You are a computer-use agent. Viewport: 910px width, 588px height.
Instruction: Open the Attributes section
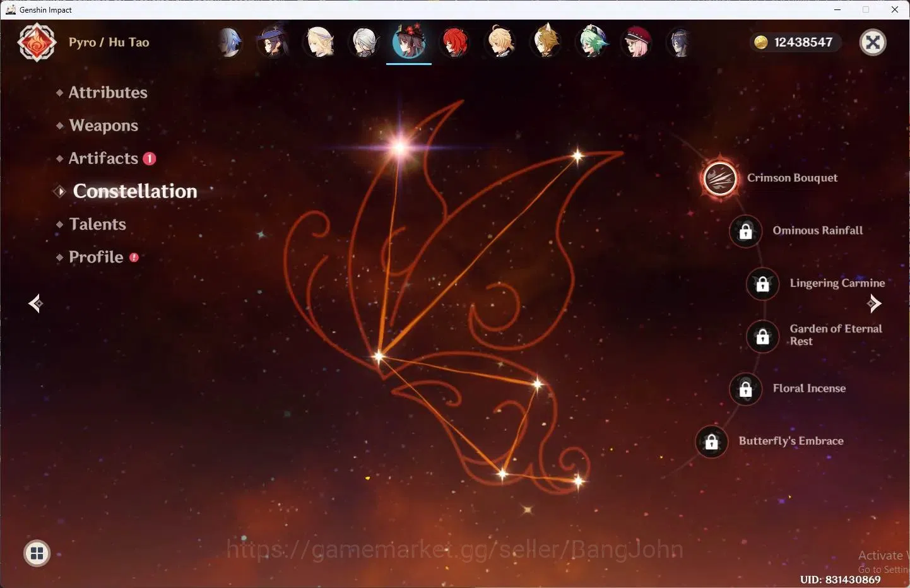(x=108, y=93)
